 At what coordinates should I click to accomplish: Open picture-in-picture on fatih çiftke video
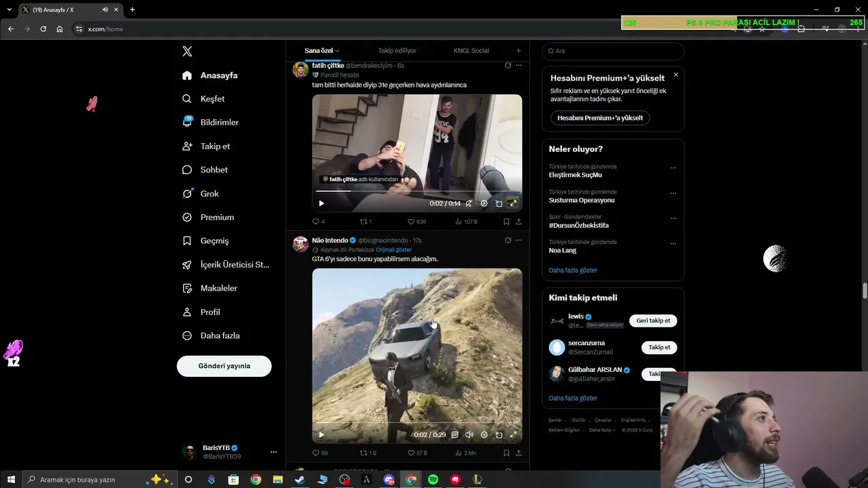(x=499, y=203)
